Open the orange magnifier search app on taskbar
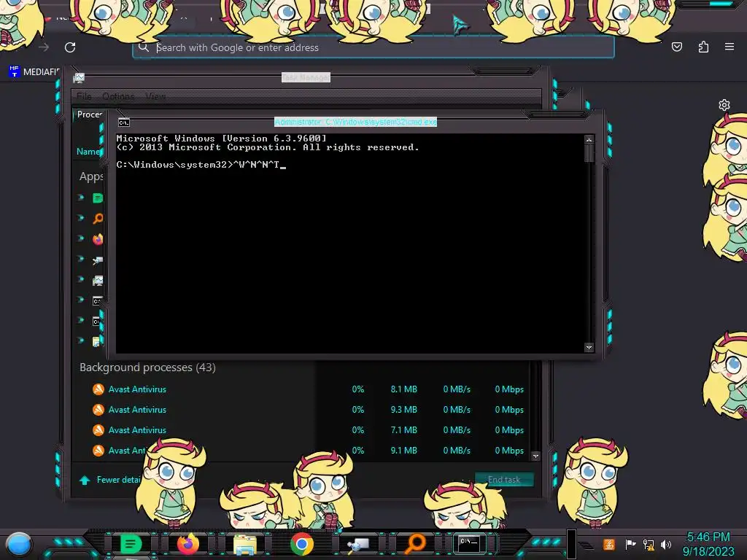Screen dimensions: 747x560 [415, 543]
